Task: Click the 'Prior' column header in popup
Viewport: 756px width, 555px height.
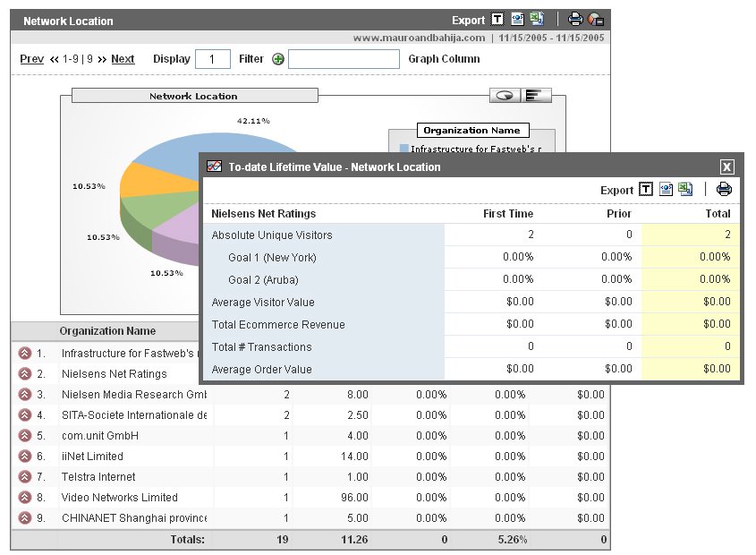Action: point(619,214)
